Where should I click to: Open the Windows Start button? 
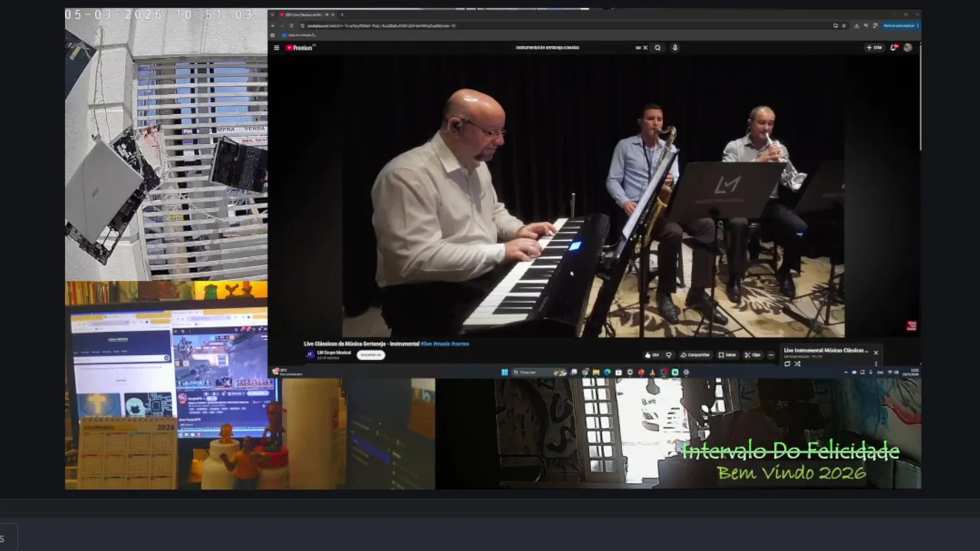click(505, 372)
